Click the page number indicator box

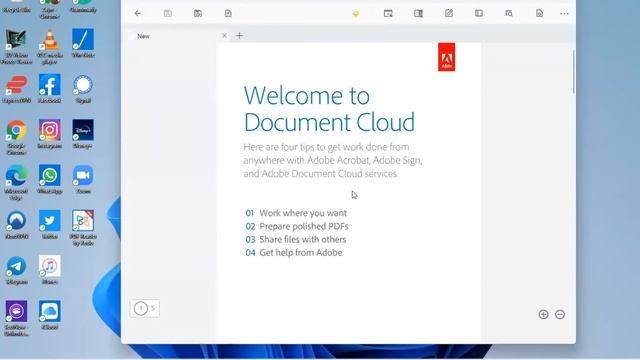point(145,308)
